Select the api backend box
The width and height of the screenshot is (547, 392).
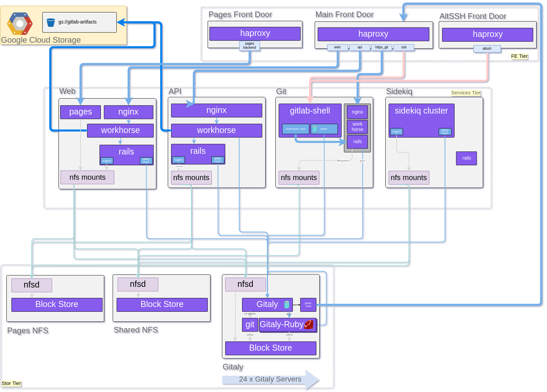click(x=360, y=47)
